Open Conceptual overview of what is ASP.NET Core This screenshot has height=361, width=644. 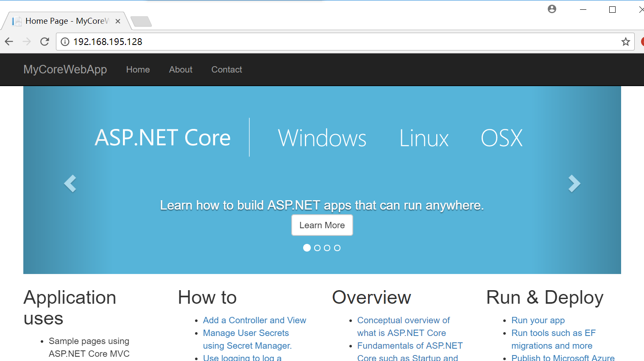(x=403, y=327)
